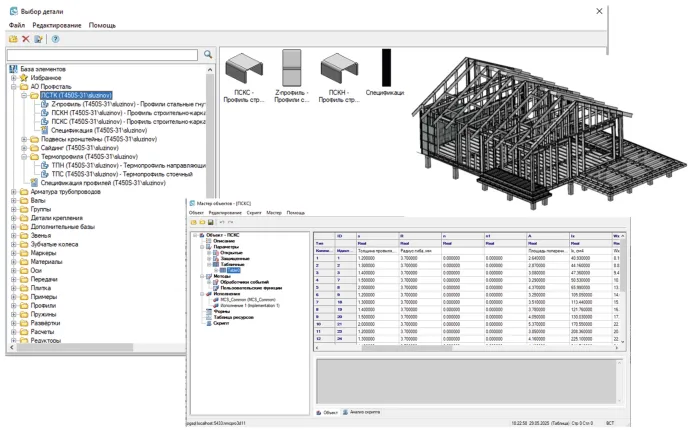The image size is (688, 430).
Task: Click the save floppy icon in the Мастер объектов toolbar
Action: point(211,222)
